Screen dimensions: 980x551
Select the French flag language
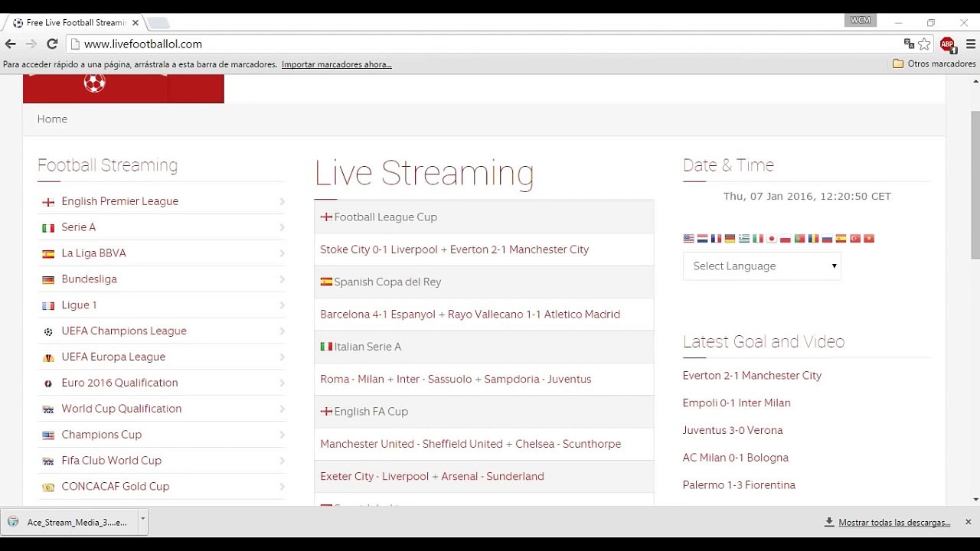pos(716,239)
